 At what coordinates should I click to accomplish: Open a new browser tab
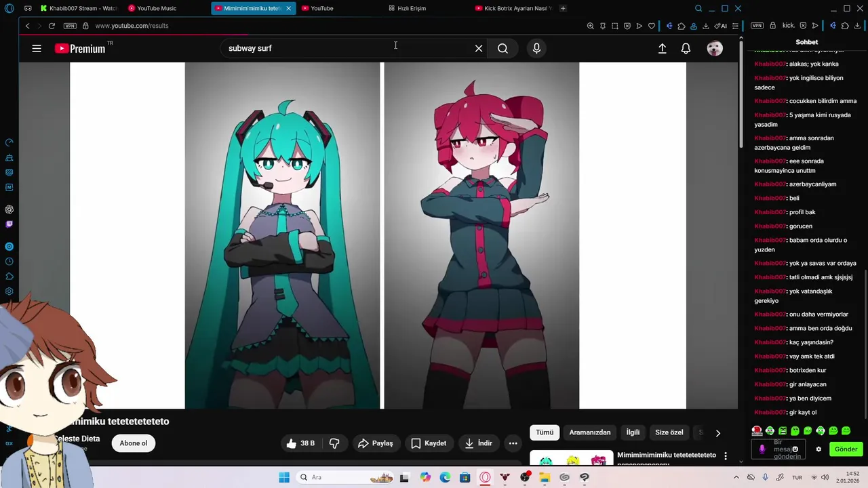tap(563, 8)
